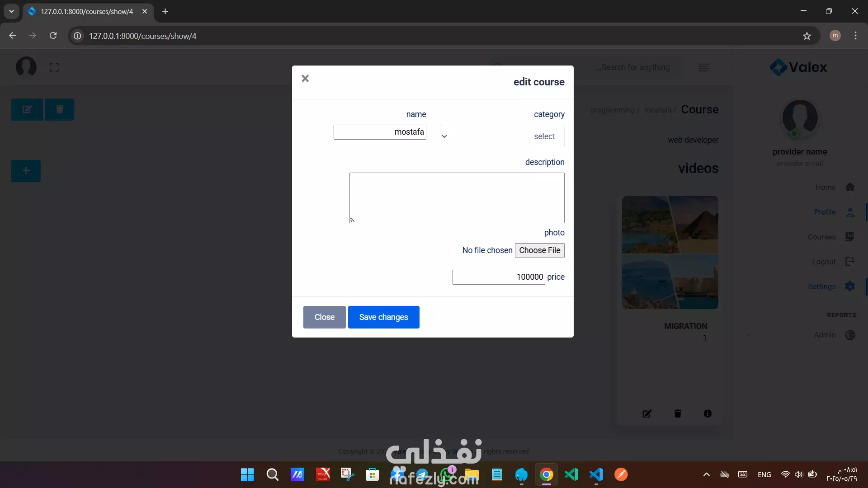Image resolution: width=868 pixels, height=488 pixels.
Task: Reload the page in browser
Action: (x=53, y=36)
